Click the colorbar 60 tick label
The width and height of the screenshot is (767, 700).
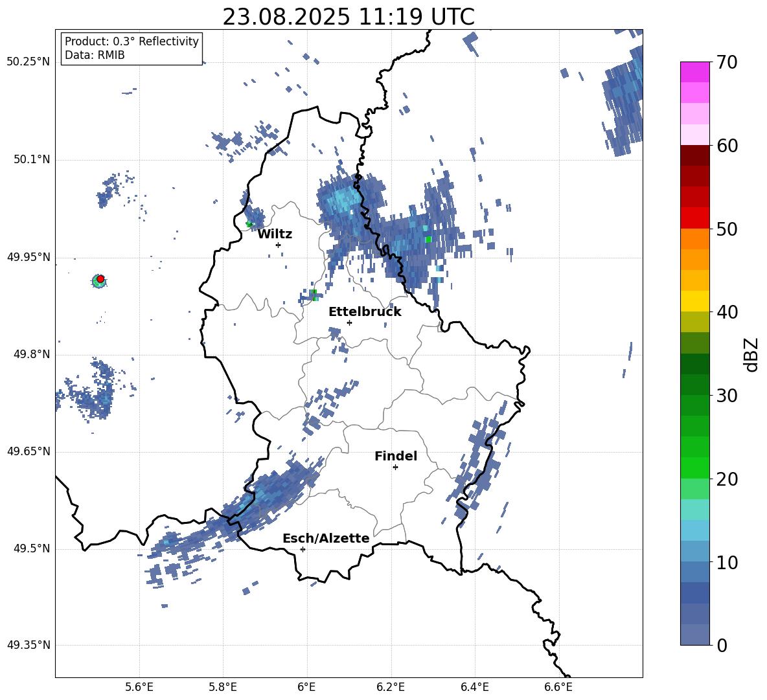pos(727,146)
